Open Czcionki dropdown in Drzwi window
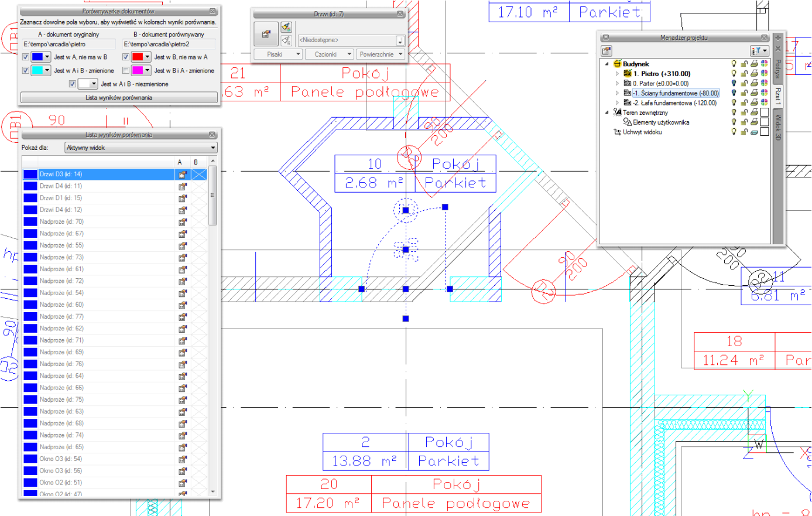812x516 pixels. click(x=329, y=54)
